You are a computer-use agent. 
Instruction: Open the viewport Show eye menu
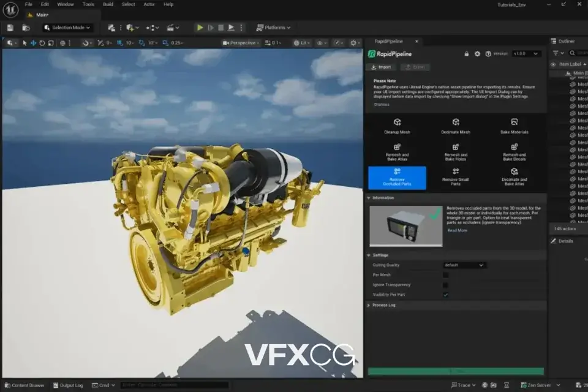click(x=321, y=43)
